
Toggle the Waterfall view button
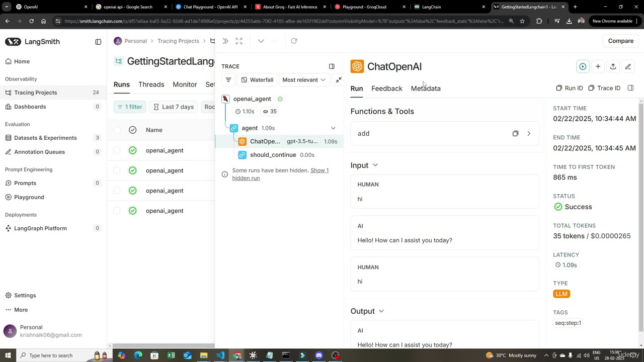pyautogui.click(x=257, y=80)
